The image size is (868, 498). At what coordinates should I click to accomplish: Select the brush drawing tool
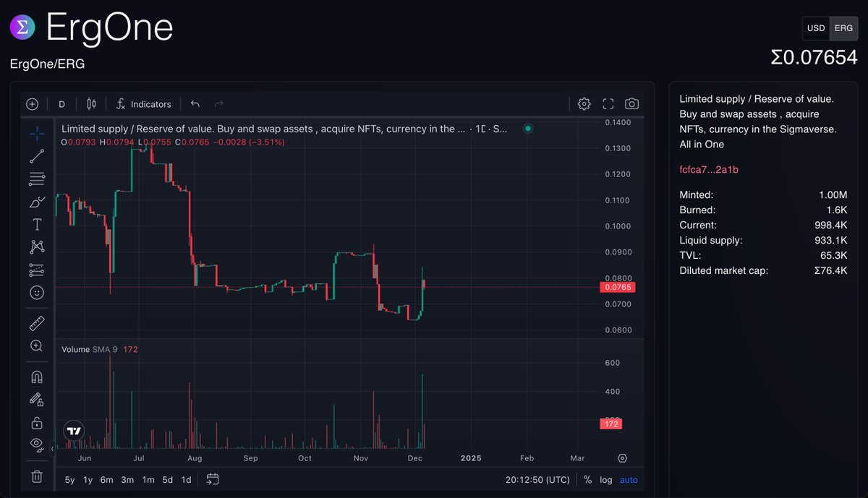[37, 202]
